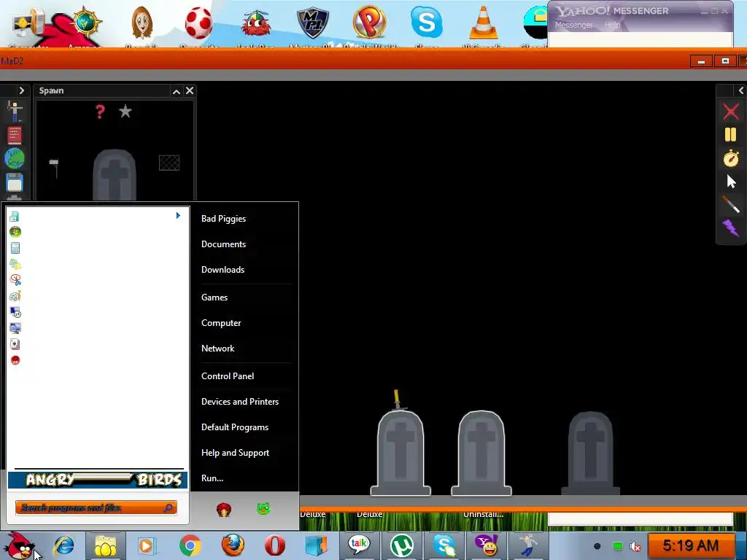Viewport: 747px width, 560px height.
Task: Click the red book icon in sidebar
Action: pos(15,135)
